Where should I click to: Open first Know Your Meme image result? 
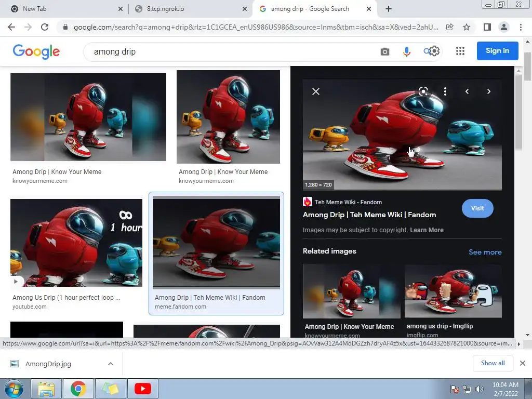click(x=88, y=117)
